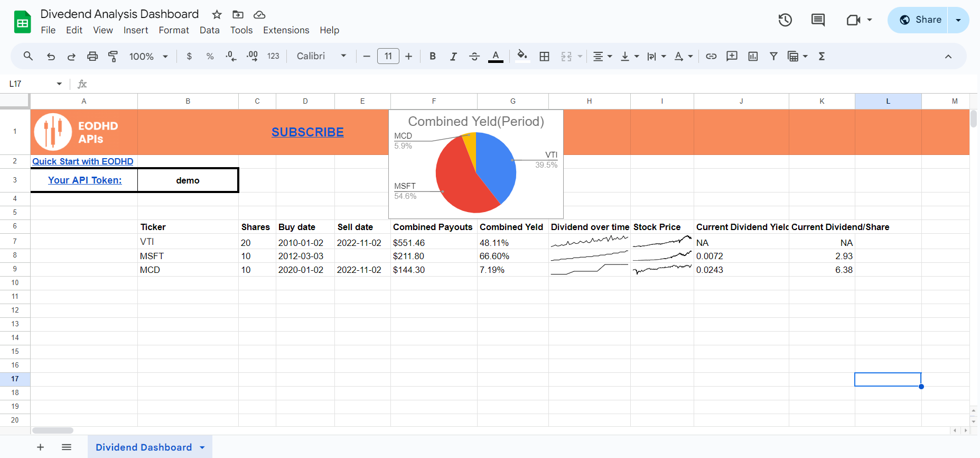Format as percent
This screenshot has height=458, width=980.
(x=210, y=56)
